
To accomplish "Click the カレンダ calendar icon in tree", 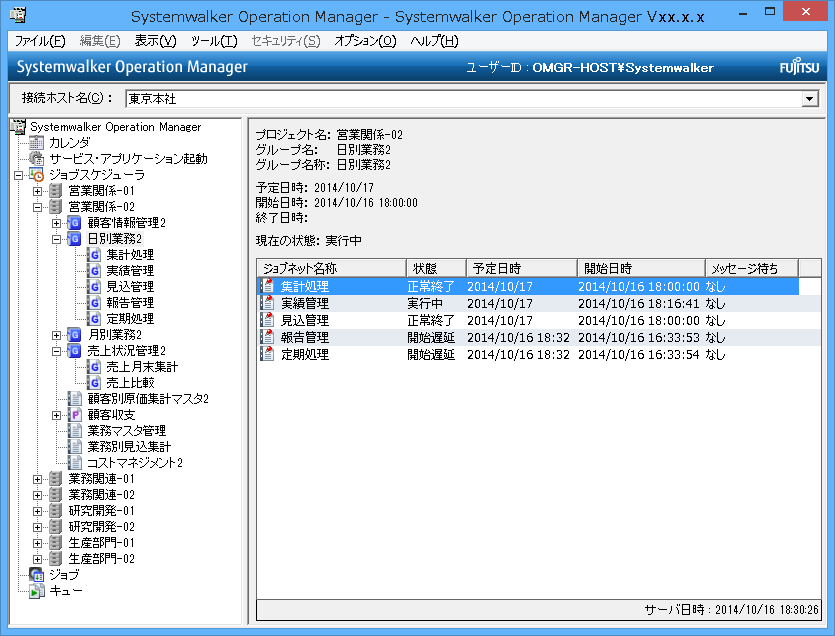I will click(37, 143).
